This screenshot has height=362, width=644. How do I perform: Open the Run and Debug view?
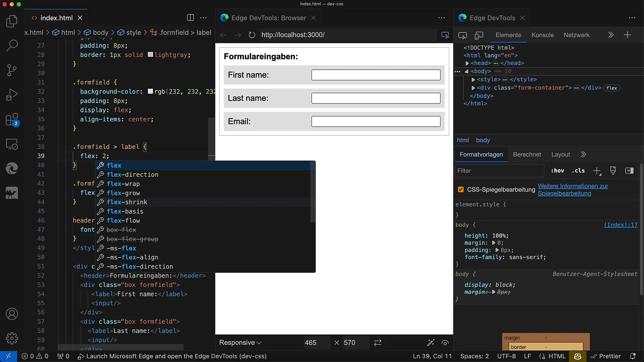12,95
